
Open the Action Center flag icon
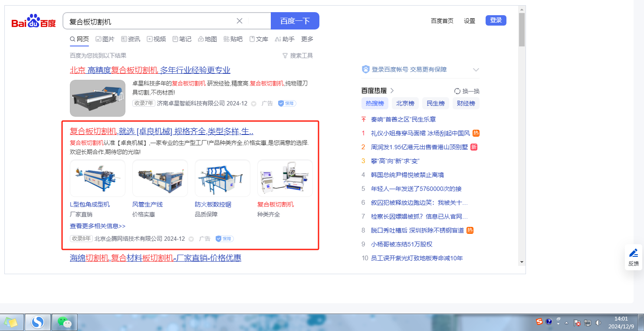[x=577, y=323]
